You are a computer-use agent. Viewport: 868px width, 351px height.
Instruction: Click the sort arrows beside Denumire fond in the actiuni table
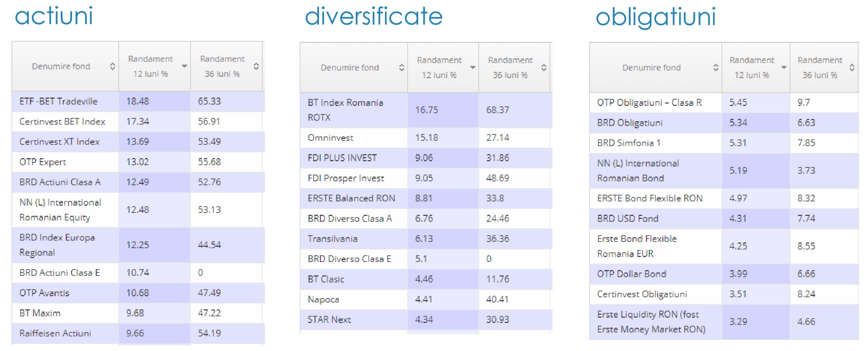113,67
